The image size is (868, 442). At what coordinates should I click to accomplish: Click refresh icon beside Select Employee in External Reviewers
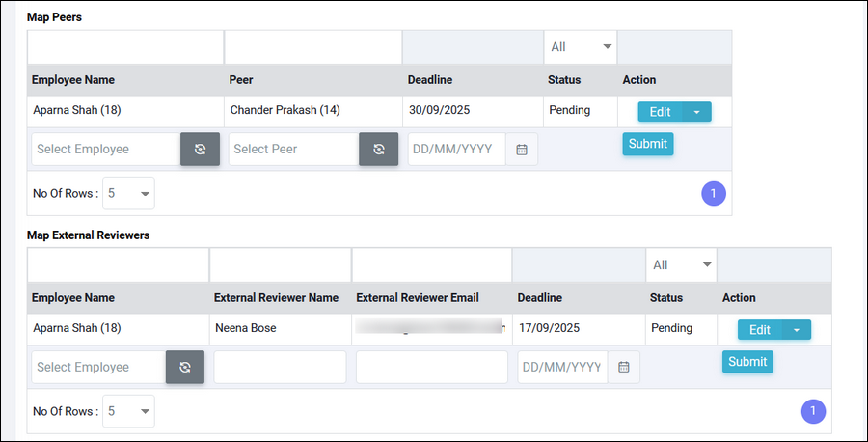(x=184, y=368)
